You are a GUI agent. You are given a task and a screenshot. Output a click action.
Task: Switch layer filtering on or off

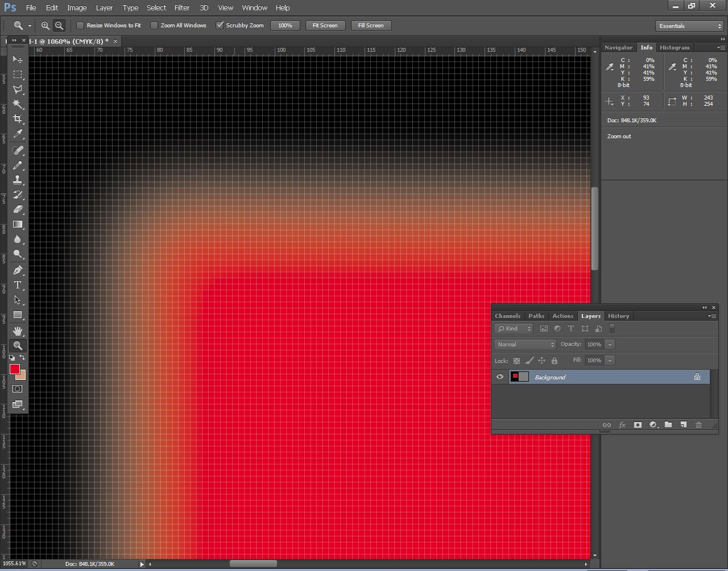click(612, 329)
